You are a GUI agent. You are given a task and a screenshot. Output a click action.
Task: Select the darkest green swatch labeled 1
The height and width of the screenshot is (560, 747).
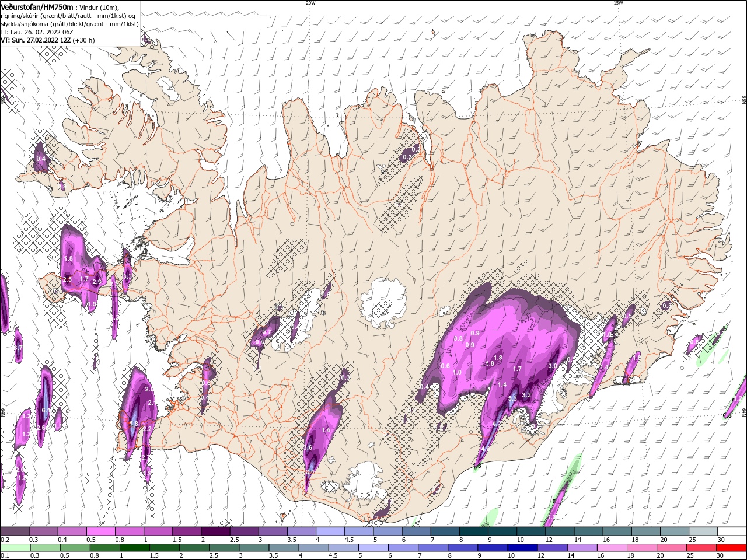coord(134,548)
